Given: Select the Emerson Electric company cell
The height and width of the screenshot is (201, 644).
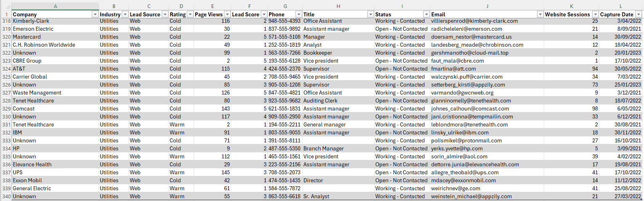Looking at the screenshot, I should click(x=55, y=29).
